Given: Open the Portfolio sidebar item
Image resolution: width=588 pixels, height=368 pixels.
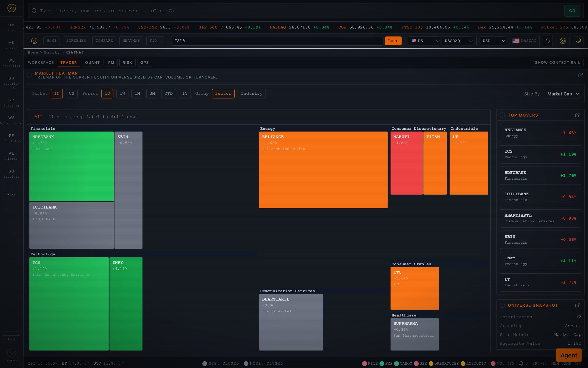Looking at the screenshot, I should click(12, 138).
